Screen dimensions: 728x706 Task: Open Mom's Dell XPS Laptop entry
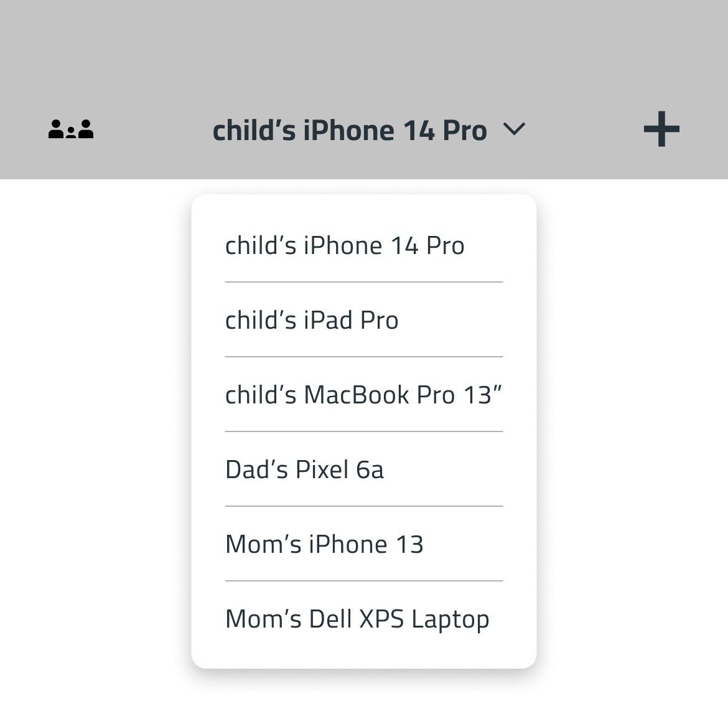coord(357,619)
